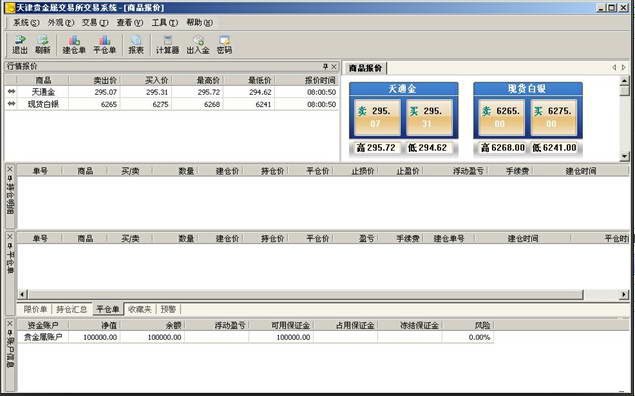The height and width of the screenshot is (396, 635).
Task: Select the 商品报价 tab
Action: click(x=365, y=68)
